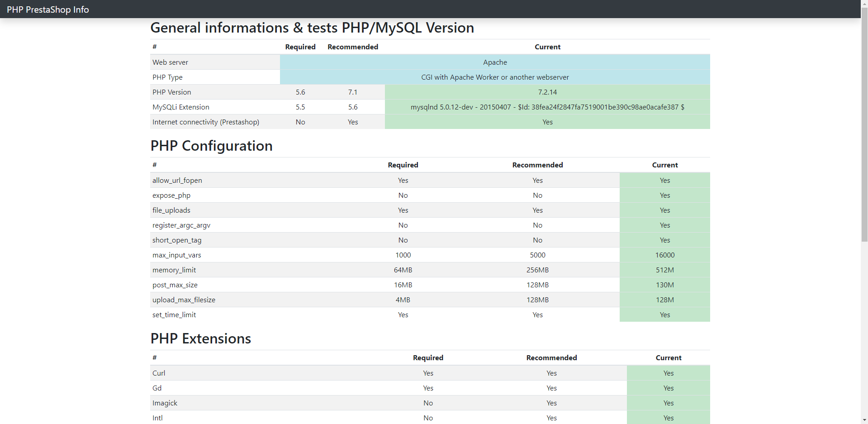
Task: Select the max_input_vars value 16000 cell
Action: [x=664, y=255]
